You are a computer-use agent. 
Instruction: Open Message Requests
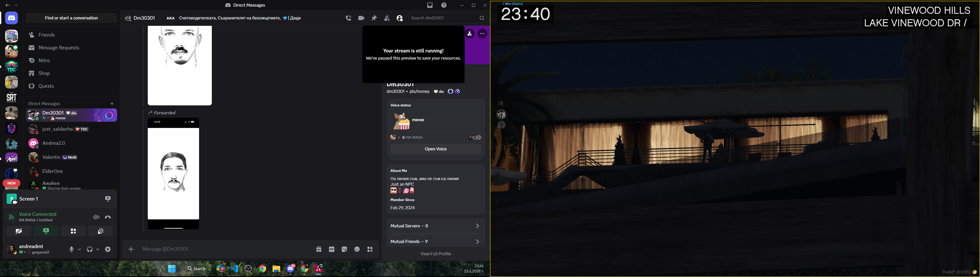59,48
